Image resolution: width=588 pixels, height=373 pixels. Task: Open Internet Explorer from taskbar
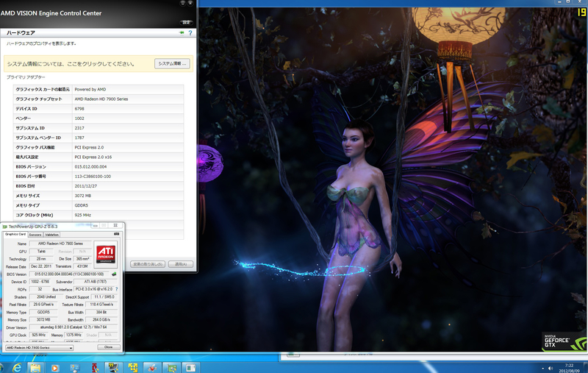[x=16, y=368]
